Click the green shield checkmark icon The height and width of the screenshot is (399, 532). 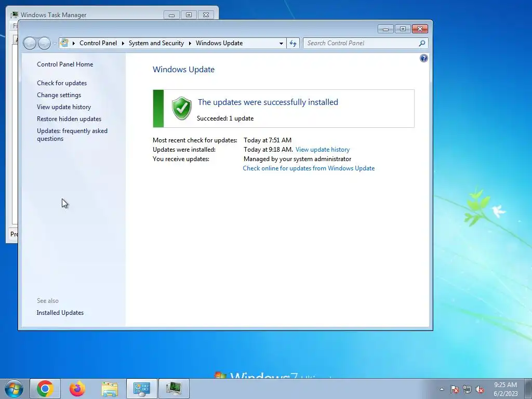tap(181, 108)
